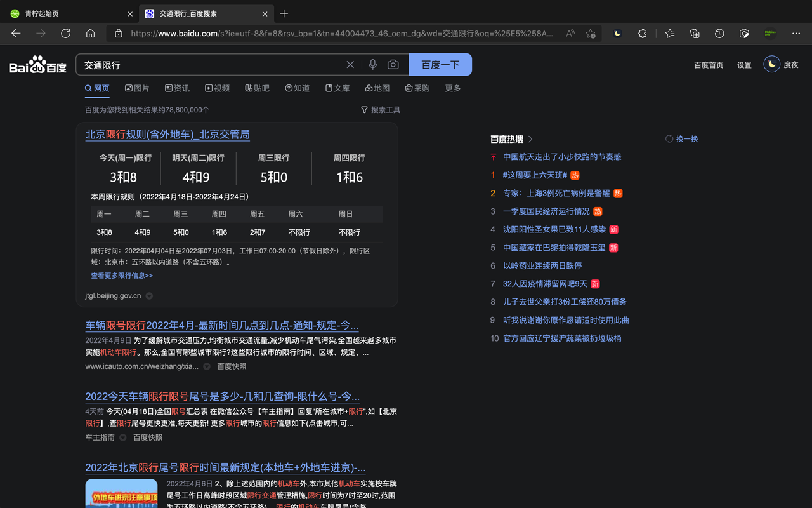This screenshot has height=508, width=812.
Task: Switch to the 图片 search tab
Action: (137, 88)
